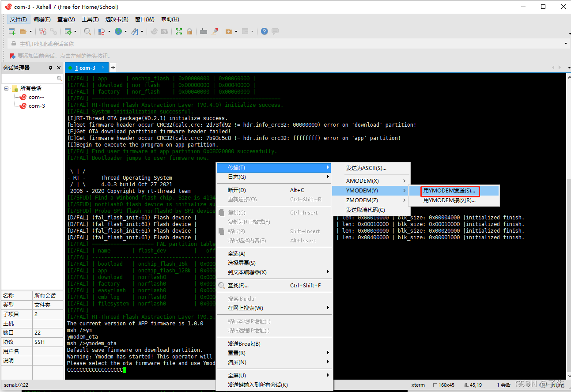Click 全屏(U) context menu entry

click(274, 376)
